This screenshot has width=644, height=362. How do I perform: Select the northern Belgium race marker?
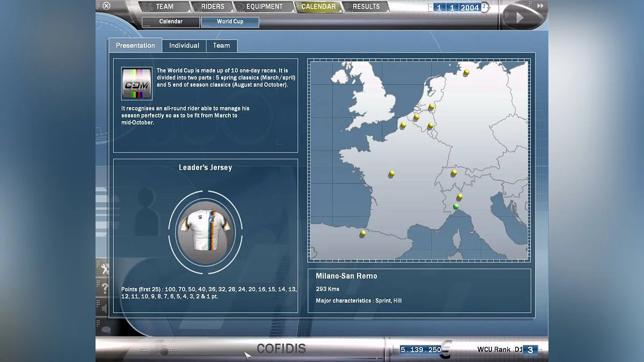click(416, 117)
